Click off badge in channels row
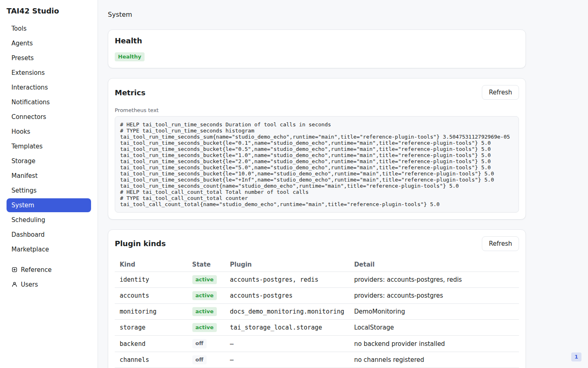This screenshot has height=368, width=588. (199, 360)
